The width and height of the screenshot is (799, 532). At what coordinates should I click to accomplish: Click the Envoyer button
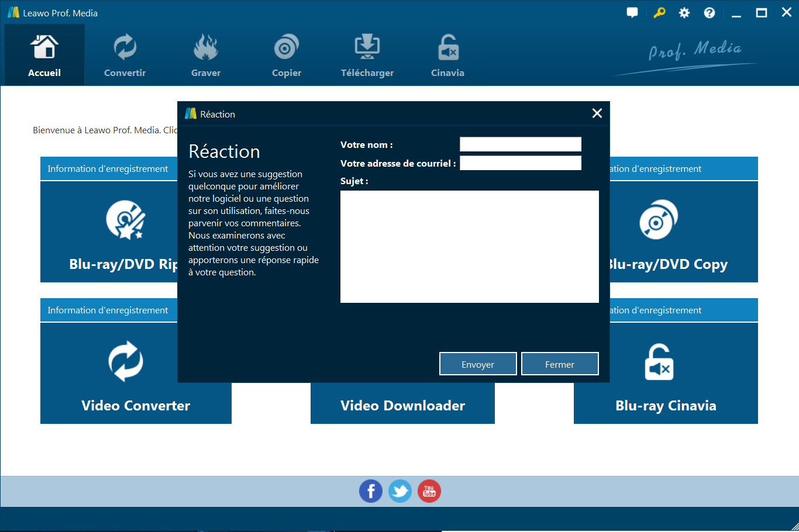point(478,364)
